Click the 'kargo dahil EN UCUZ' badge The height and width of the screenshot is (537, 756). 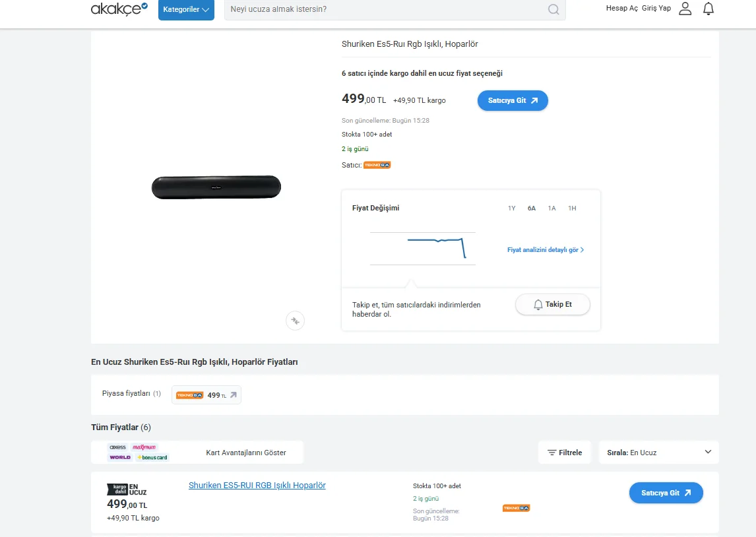click(x=127, y=490)
